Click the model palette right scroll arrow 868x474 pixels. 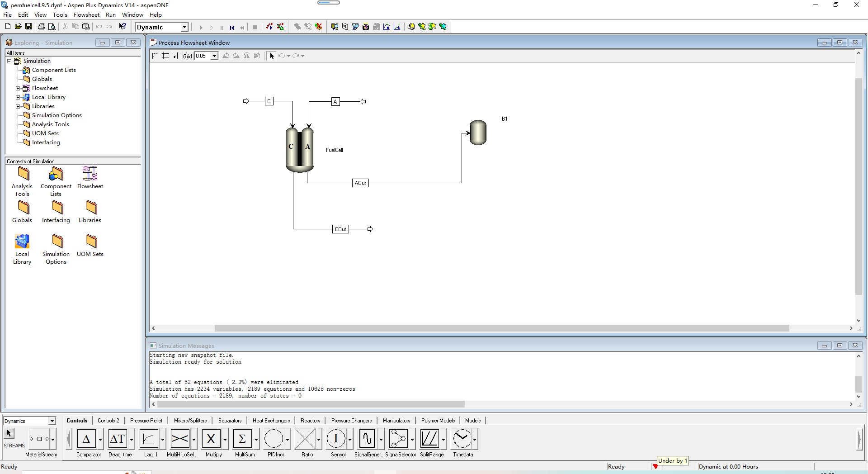click(x=859, y=439)
